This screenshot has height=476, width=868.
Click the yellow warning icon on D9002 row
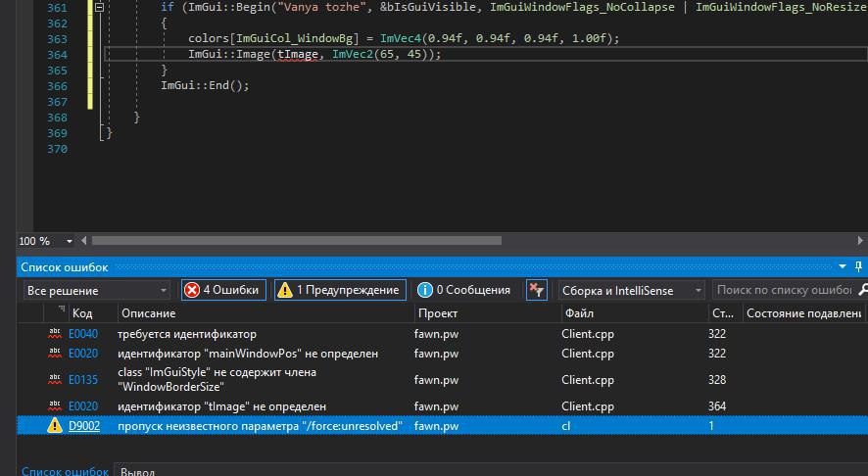click(55, 426)
